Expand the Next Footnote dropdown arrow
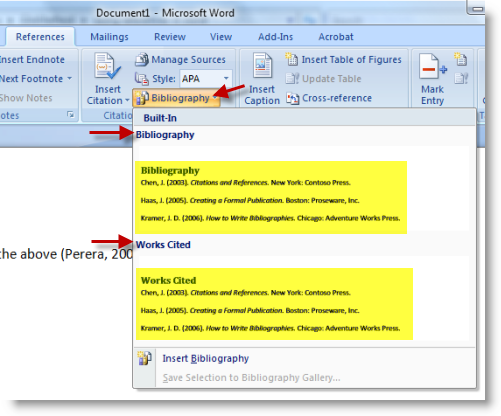 coord(70,78)
